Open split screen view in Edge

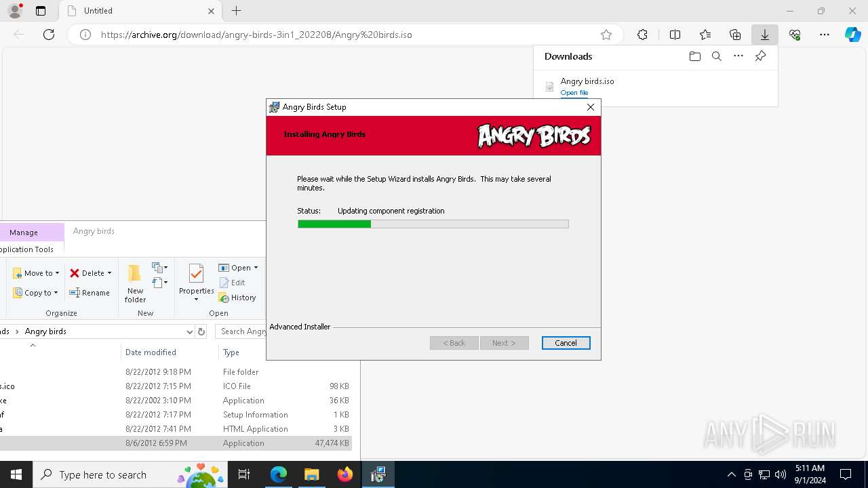pyautogui.click(x=675, y=35)
